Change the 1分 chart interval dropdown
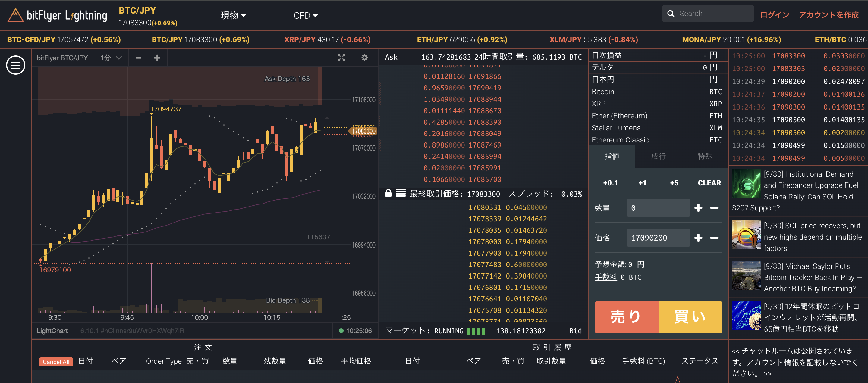 [x=111, y=58]
